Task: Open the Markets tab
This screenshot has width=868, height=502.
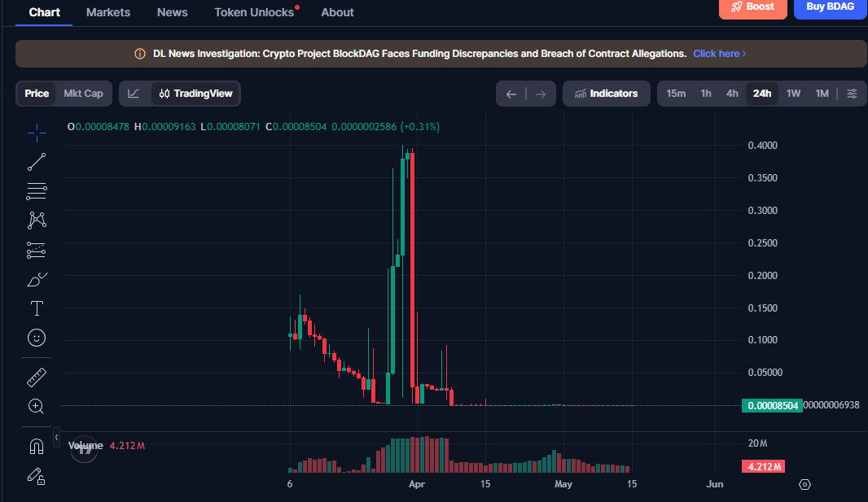Action: click(x=108, y=12)
